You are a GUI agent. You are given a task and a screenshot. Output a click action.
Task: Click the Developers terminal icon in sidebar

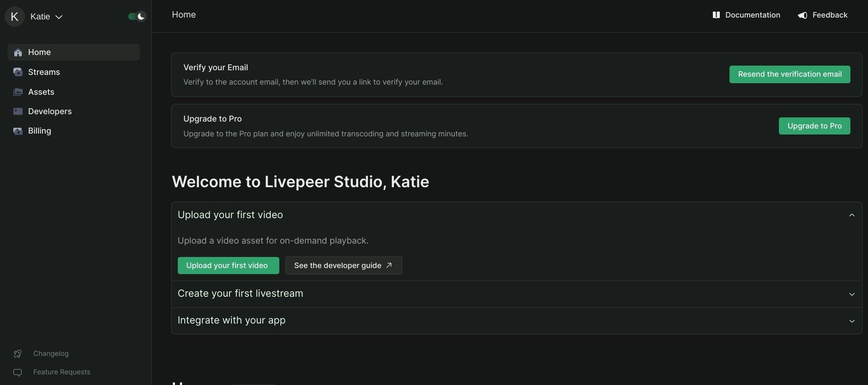coord(18,111)
